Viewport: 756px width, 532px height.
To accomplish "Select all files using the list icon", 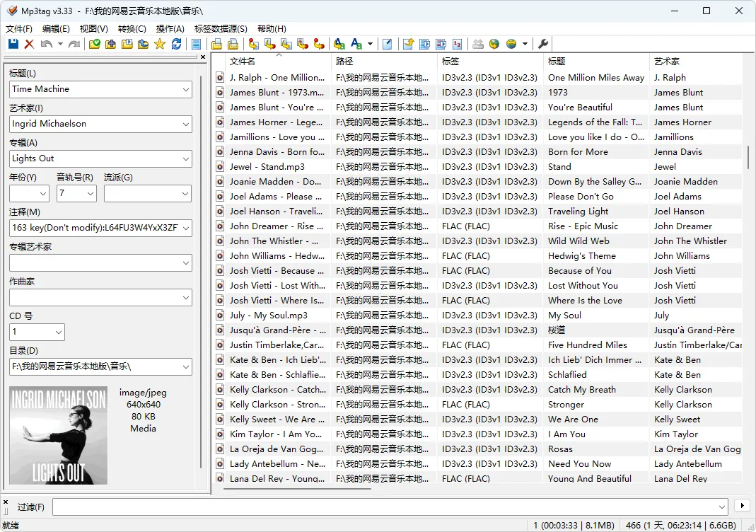I will pos(196,45).
